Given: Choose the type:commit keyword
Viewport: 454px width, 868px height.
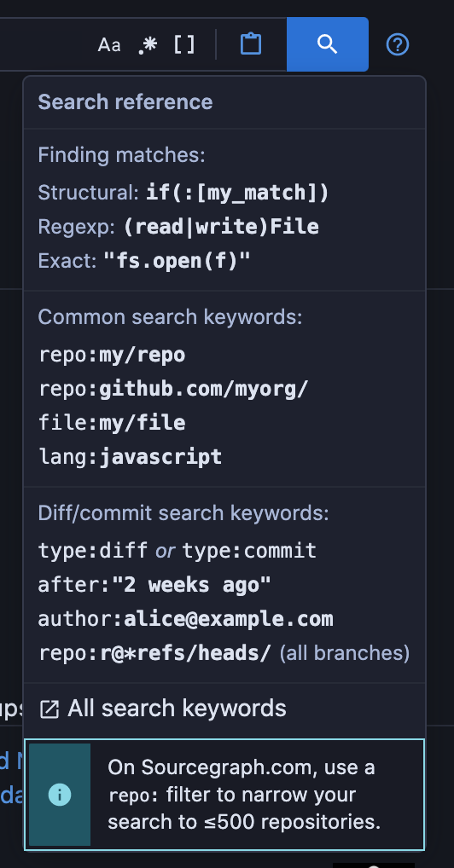Looking at the screenshot, I should tap(249, 551).
